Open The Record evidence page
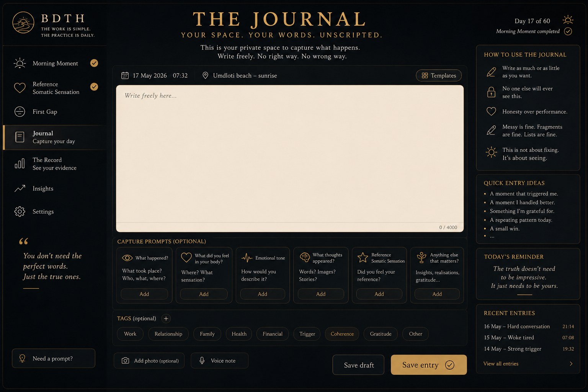Viewport: 588px width, 392px height. point(55,164)
